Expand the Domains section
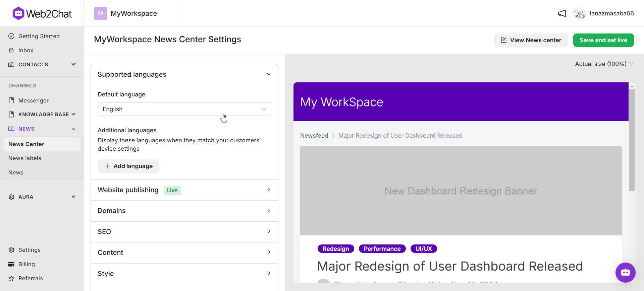This screenshot has height=291, width=644. (x=184, y=211)
